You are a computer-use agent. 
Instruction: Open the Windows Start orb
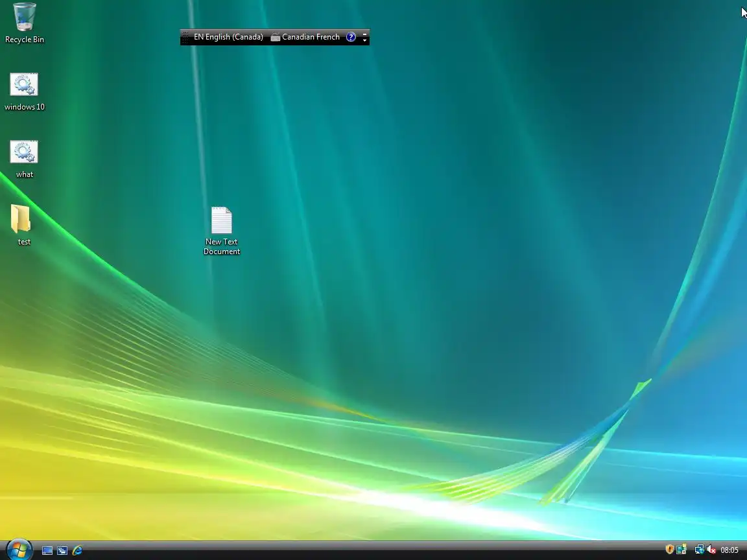point(19,550)
